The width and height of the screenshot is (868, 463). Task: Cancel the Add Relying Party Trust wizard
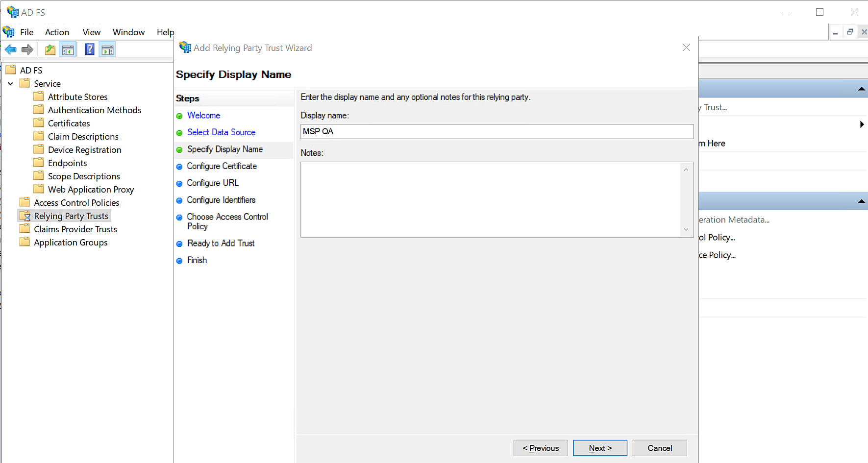point(659,448)
